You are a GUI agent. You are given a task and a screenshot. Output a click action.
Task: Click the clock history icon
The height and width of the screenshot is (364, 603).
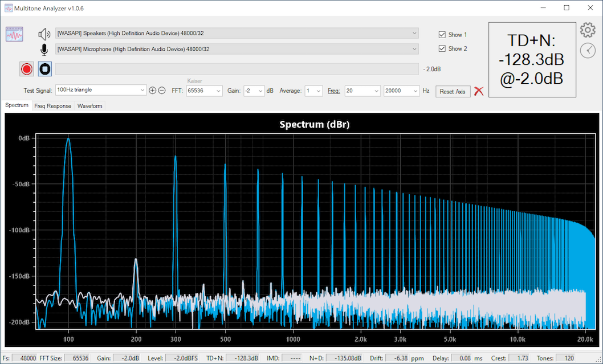pyautogui.click(x=588, y=50)
